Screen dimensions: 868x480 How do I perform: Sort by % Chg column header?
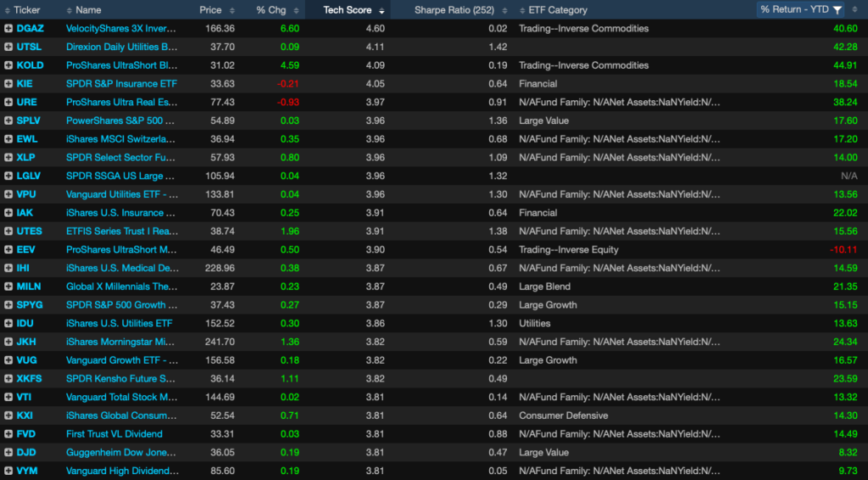point(270,10)
